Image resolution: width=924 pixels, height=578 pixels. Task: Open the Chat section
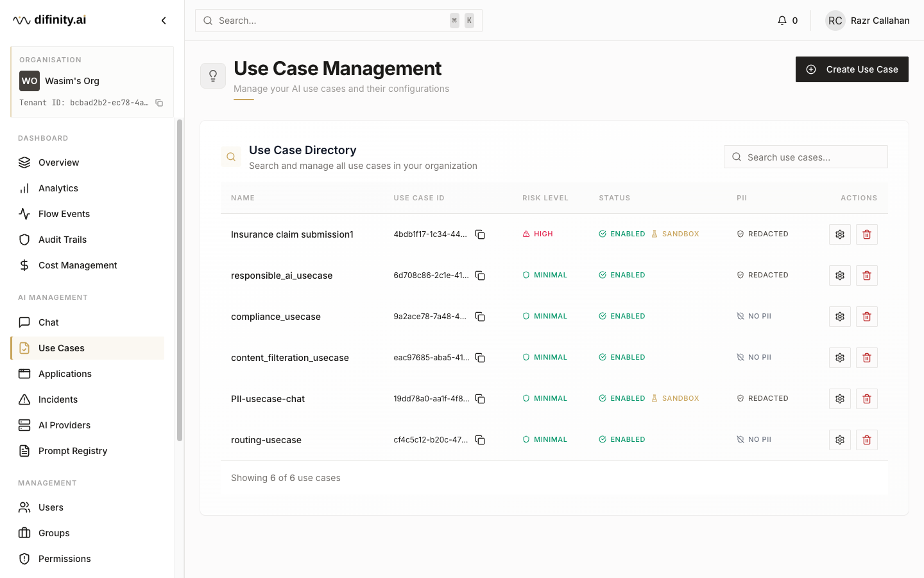(x=87, y=322)
